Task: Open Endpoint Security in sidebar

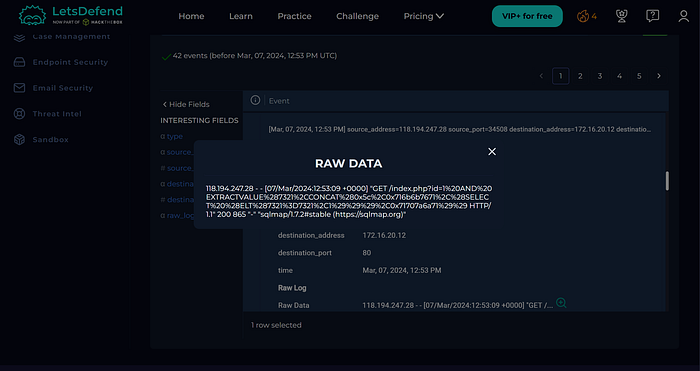Action: [x=70, y=62]
